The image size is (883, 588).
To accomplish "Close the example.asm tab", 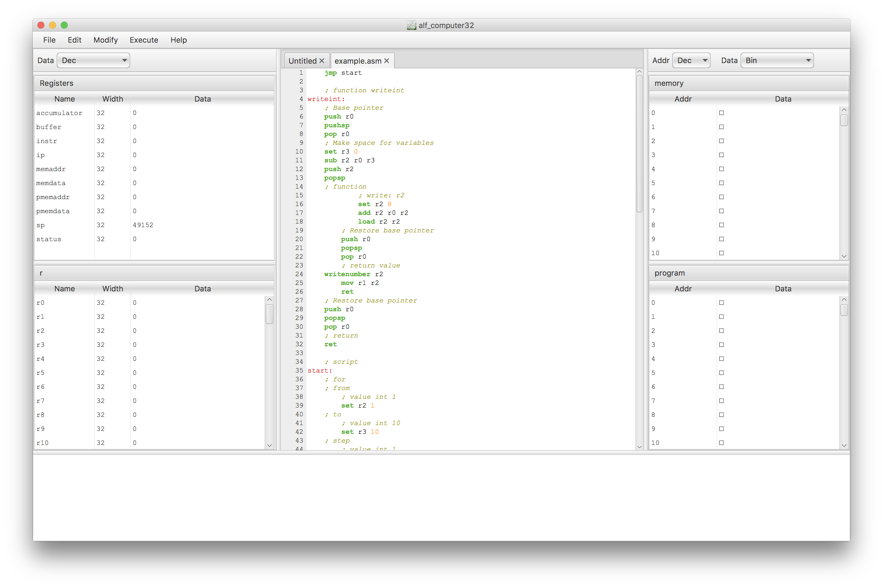I will pos(387,61).
